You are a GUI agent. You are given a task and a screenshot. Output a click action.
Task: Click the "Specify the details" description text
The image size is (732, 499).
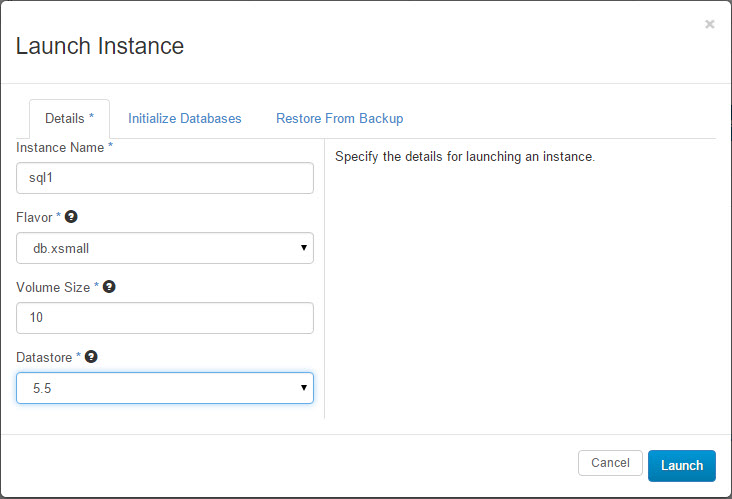pos(465,157)
